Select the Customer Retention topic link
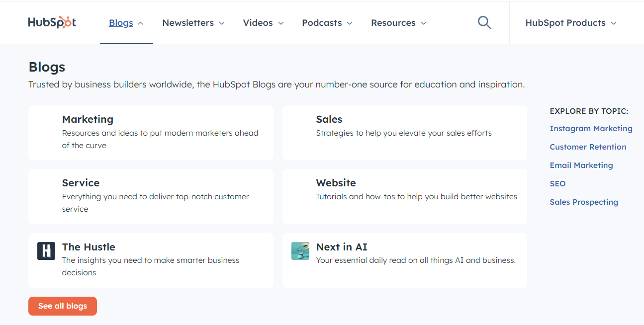The width and height of the screenshot is (644, 325). tap(588, 147)
